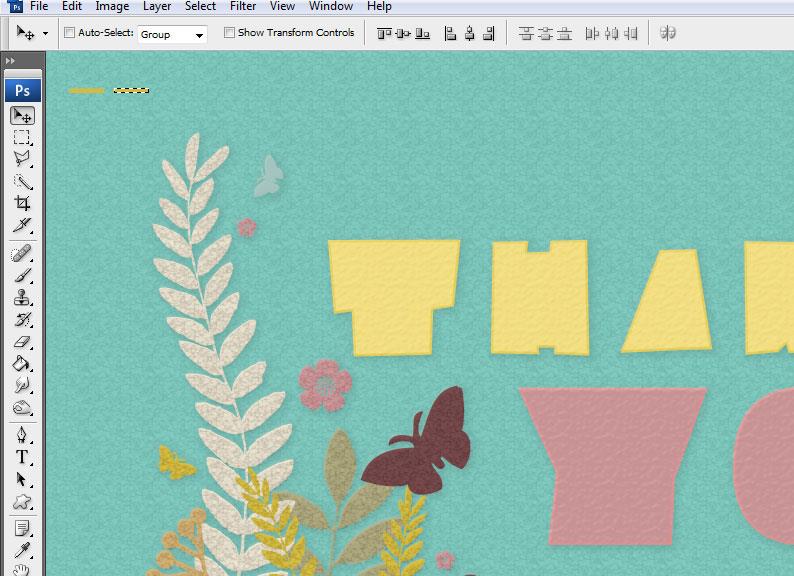794x576 pixels.
Task: Select the Rectangular Marquee tool
Action: pyautogui.click(x=22, y=137)
